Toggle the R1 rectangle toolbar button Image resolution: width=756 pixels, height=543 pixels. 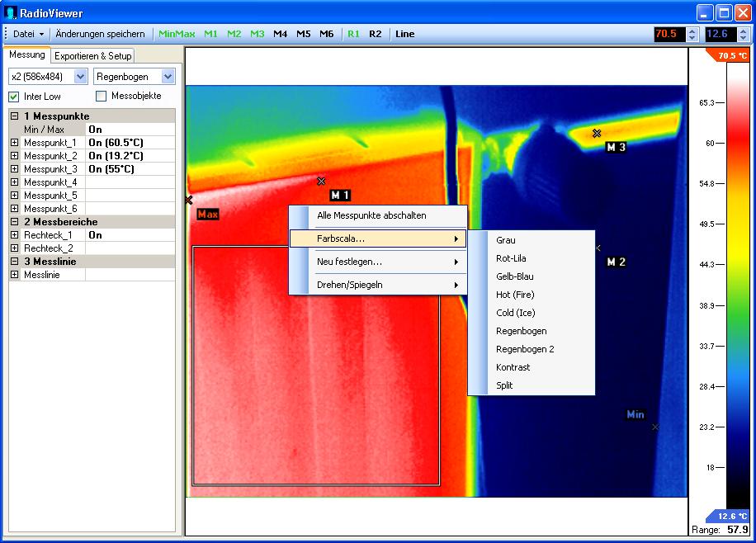[353, 34]
